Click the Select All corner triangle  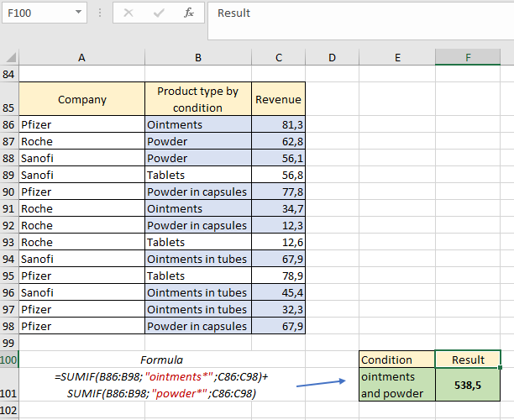coord(9,57)
